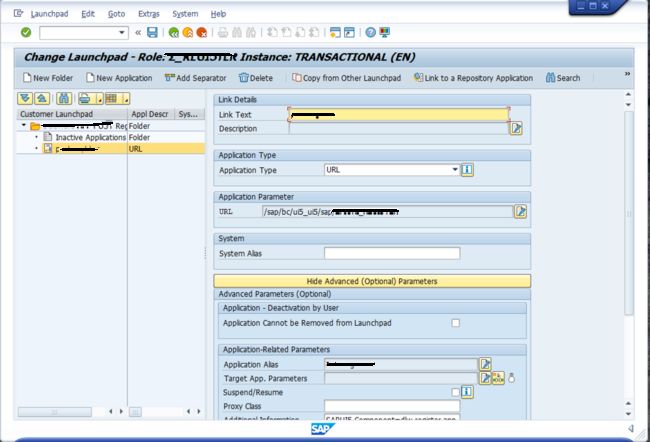
Task: Click the Generate Shortcut icon
Action: [349, 32]
